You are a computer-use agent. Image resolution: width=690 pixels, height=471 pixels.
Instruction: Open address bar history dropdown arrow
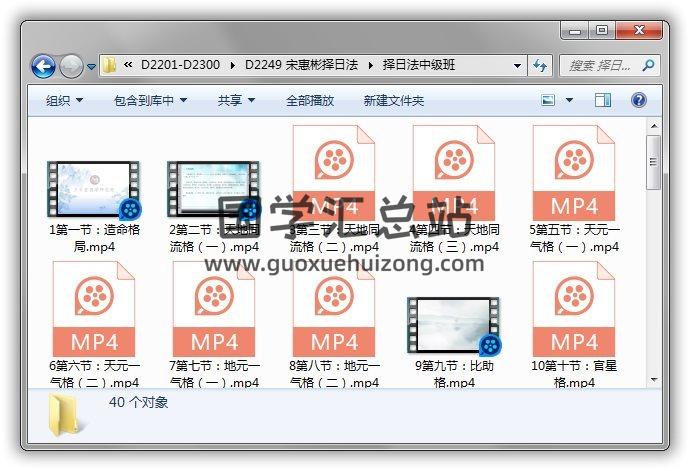coord(518,66)
